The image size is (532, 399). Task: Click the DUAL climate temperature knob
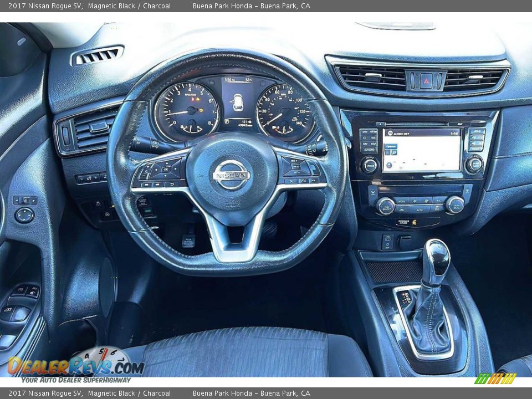click(x=455, y=205)
